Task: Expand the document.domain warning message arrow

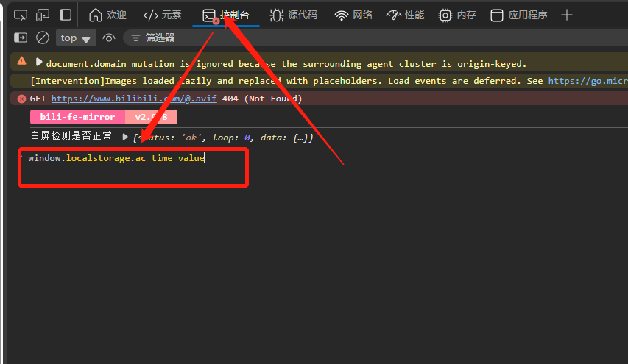Action: pyautogui.click(x=39, y=63)
